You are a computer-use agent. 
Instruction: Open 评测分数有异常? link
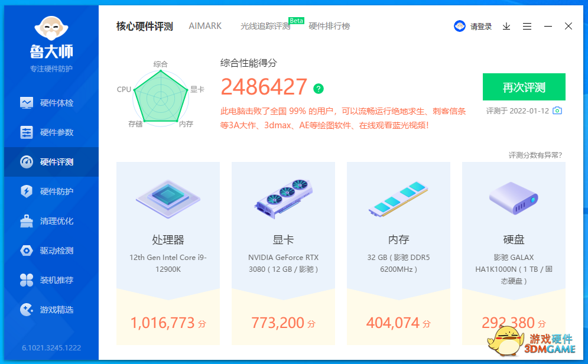pos(535,155)
